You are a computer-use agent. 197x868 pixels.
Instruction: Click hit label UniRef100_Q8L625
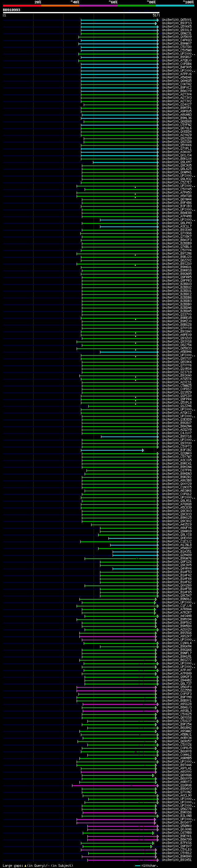point(176,169)
